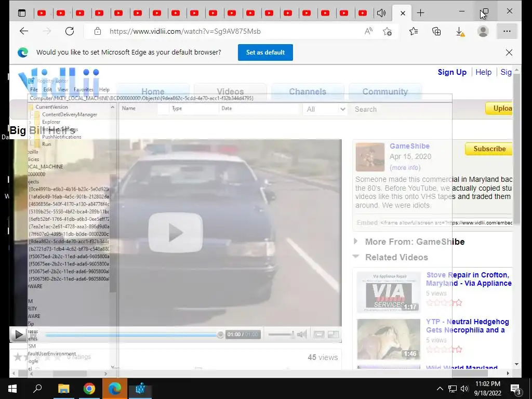
Task: Click the address bar URL
Action: coord(185,32)
